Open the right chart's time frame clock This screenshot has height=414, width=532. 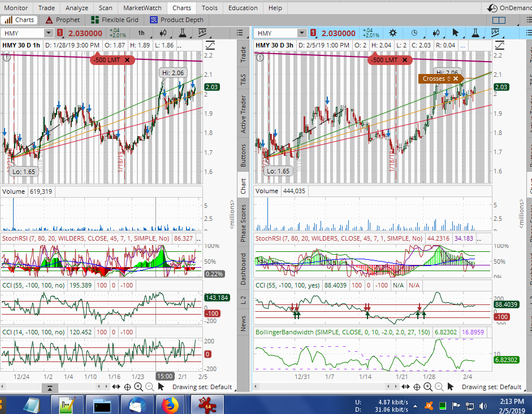pos(414,33)
